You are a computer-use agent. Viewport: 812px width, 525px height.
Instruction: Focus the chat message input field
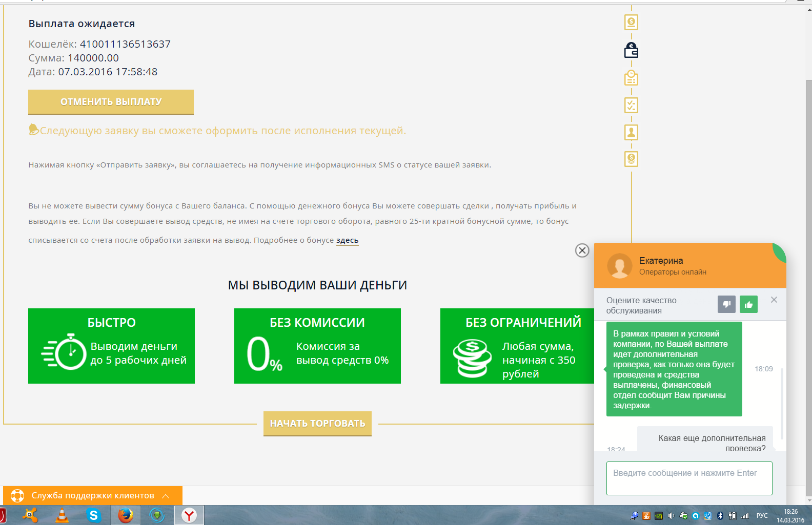pos(689,478)
